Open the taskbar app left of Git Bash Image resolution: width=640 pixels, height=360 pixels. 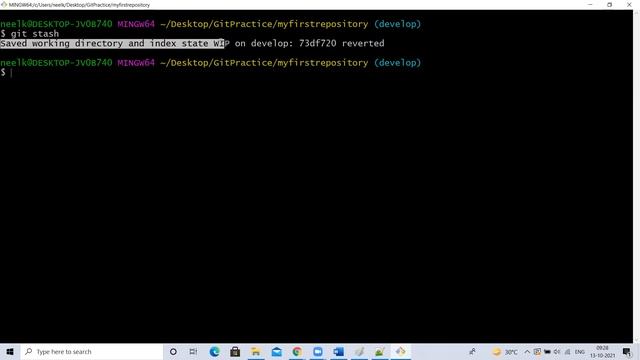380,351
